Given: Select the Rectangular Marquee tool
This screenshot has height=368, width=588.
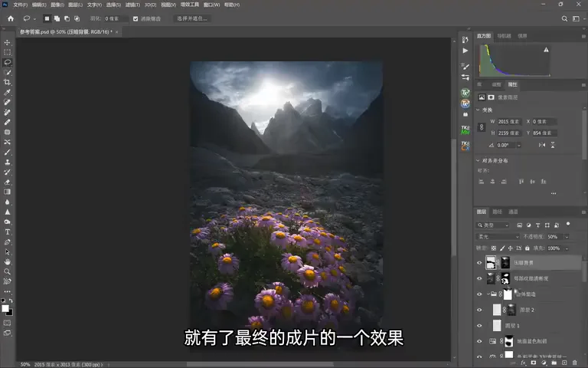Looking at the screenshot, I should (x=7, y=53).
